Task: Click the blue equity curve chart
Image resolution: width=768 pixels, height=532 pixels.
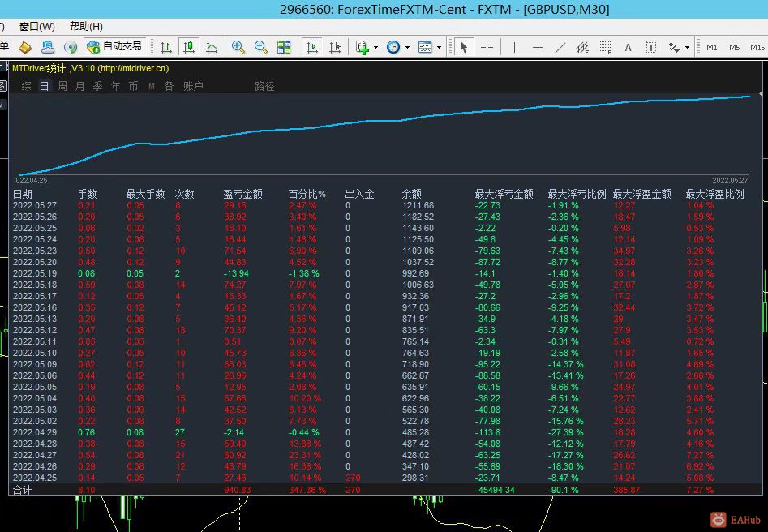Action: 384,135
